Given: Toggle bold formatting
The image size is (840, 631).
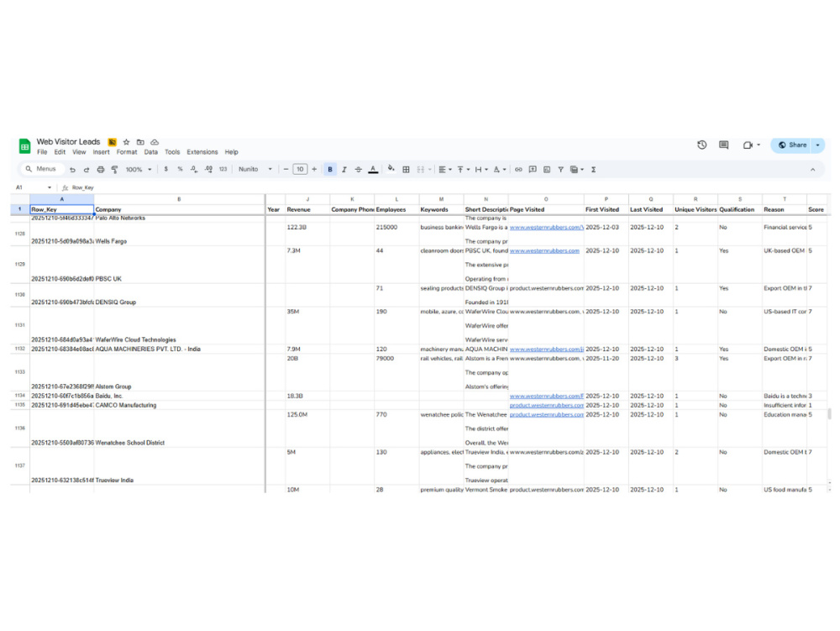Looking at the screenshot, I should point(330,169).
